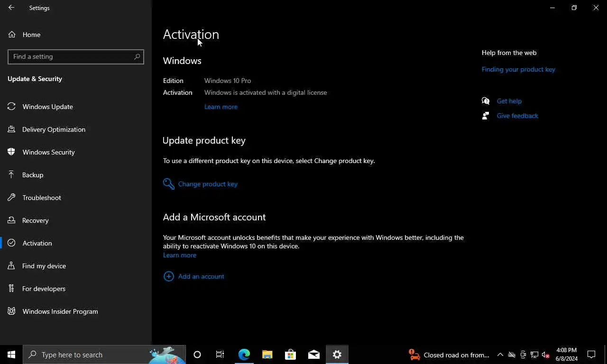Click the Troubleshoot wrench icon
607x364 pixels.
point(12,198)
